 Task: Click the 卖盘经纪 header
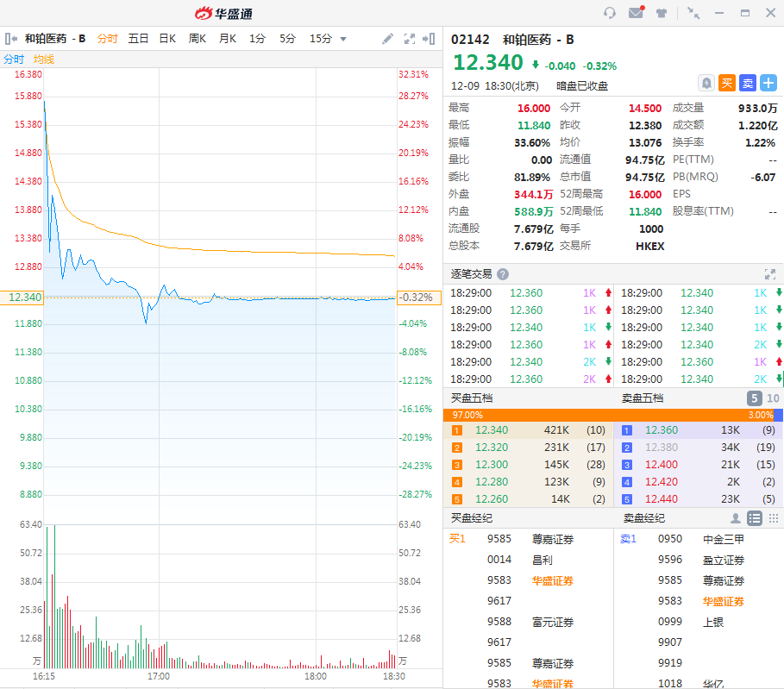click(644, 518)
